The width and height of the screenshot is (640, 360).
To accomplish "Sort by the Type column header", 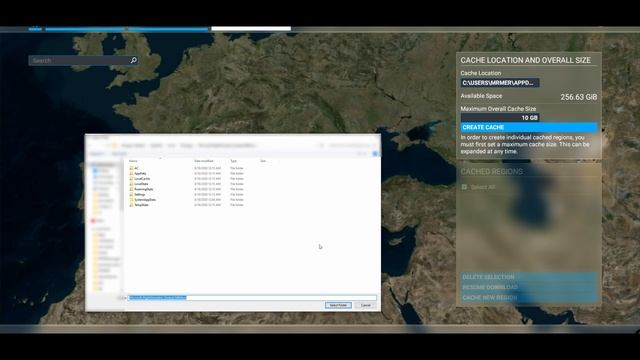I will [x=233, y=161].
